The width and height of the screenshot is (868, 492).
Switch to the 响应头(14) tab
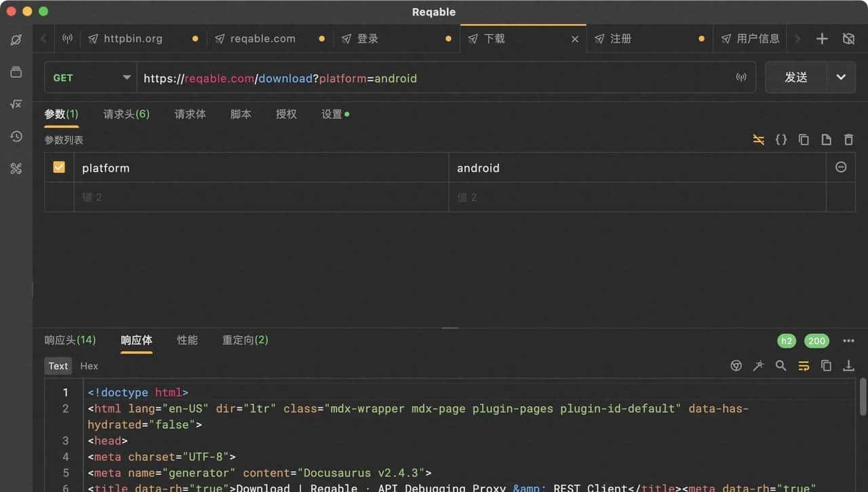[x=70, y=340]
